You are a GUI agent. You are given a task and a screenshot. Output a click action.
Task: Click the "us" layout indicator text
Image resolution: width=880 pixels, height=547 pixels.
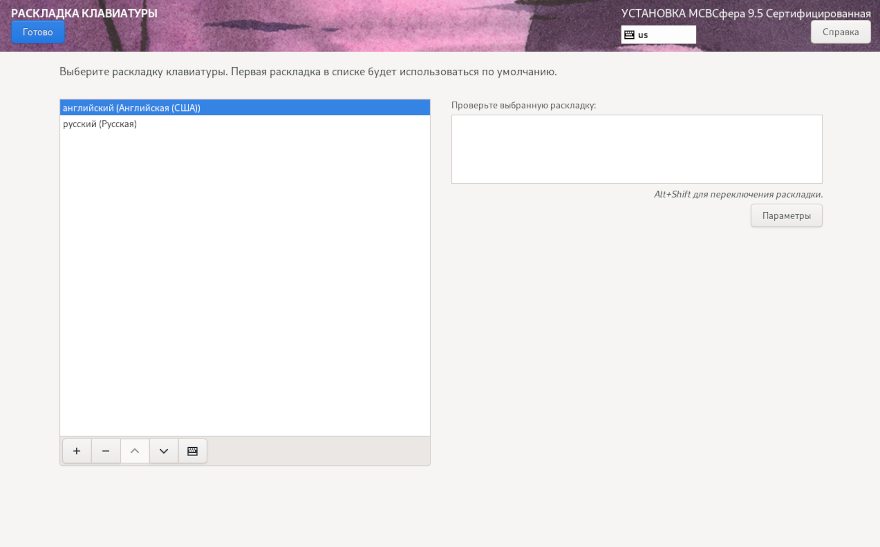tap(643, 35)
